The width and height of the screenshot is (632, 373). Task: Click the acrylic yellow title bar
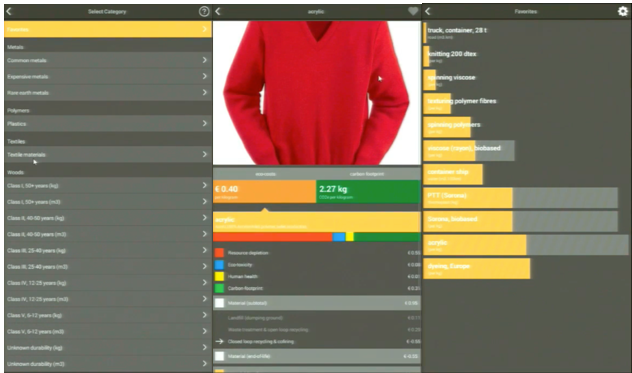click(x=316, y=222)
